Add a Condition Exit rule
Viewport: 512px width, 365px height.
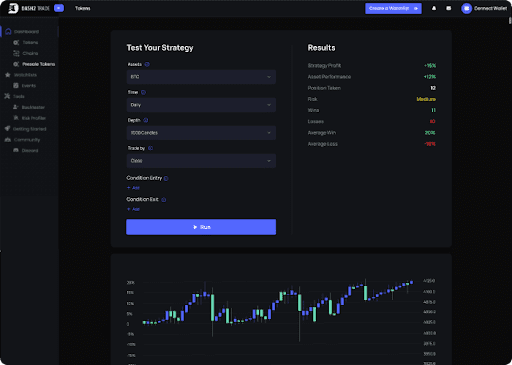click(133, 209)
